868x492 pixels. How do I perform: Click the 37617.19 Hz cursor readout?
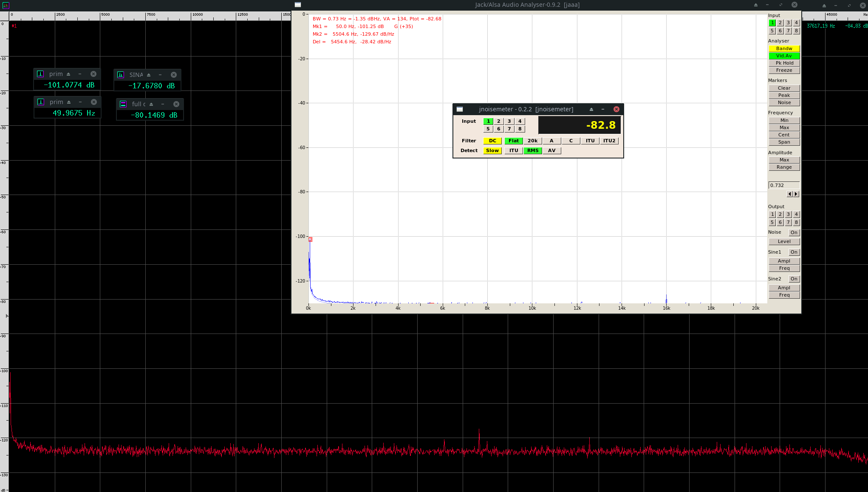pyautogui.click(x=821, y=26)
